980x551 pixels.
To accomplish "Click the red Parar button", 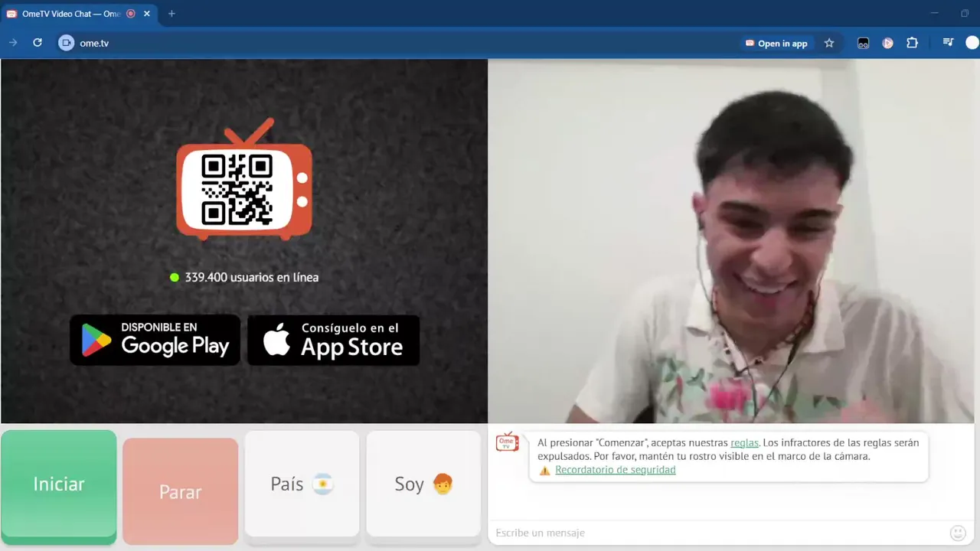I will [x=180, y=491].
